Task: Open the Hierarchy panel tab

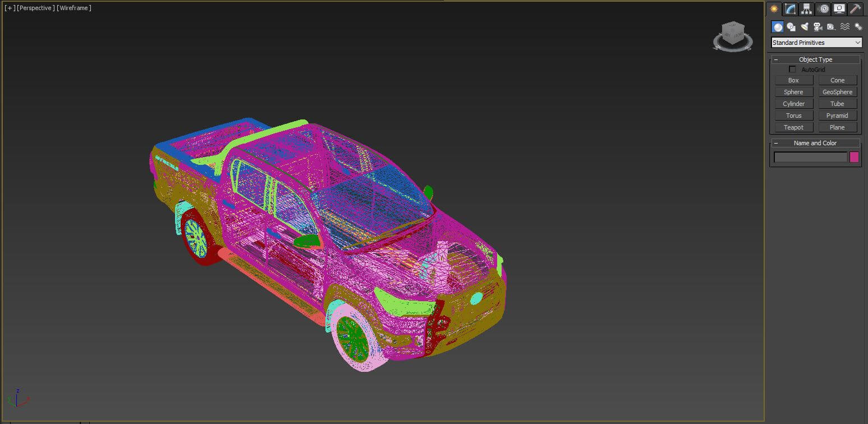Action: [x=807, y=8]
